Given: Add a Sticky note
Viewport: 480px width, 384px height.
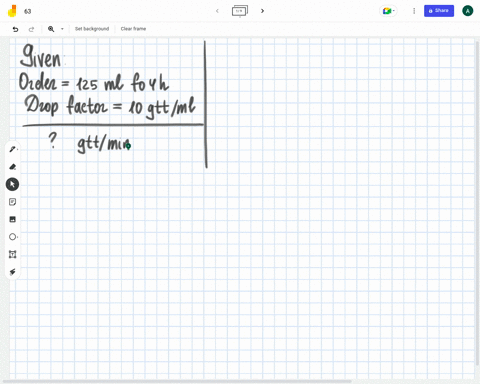Looking at the screenshot, I should point(12,202).
